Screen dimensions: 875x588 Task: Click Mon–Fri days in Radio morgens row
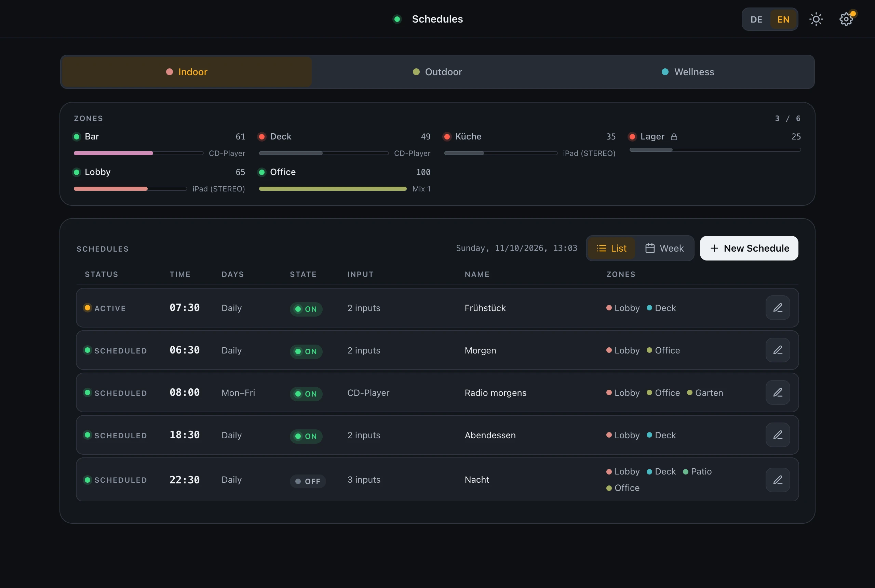238,392
